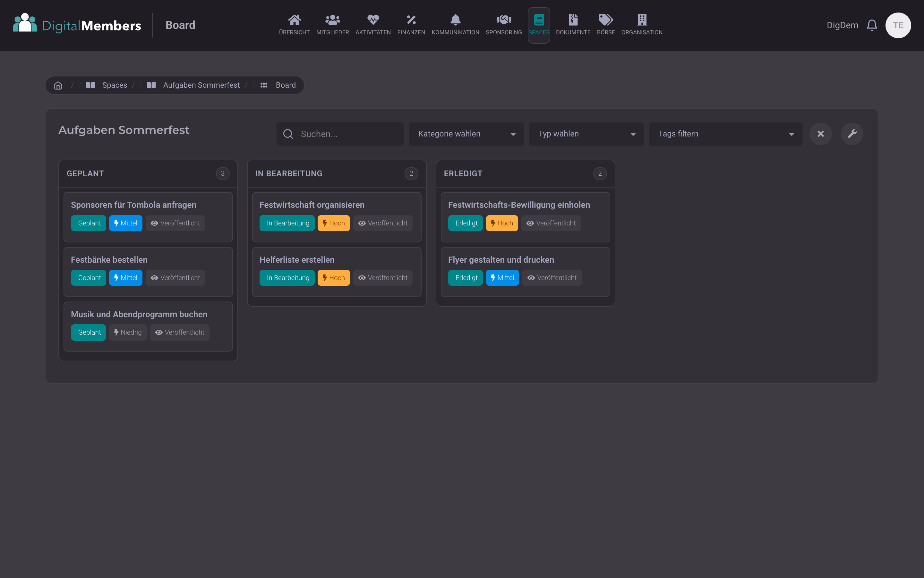This screenshot has height=578, width=924.
Task: Click Geplant status tag on Festbänke bestellen
Action: 89,278
